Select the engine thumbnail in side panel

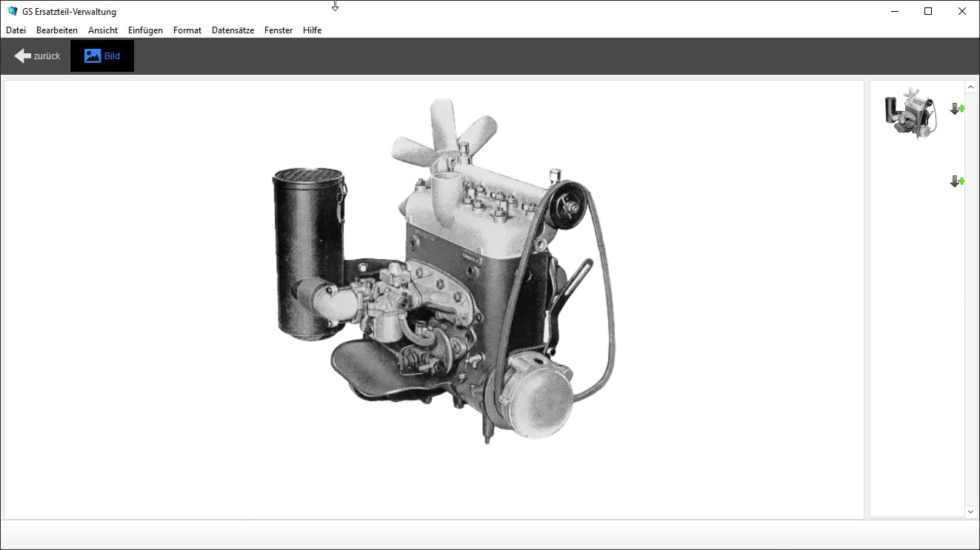point(910,113)
